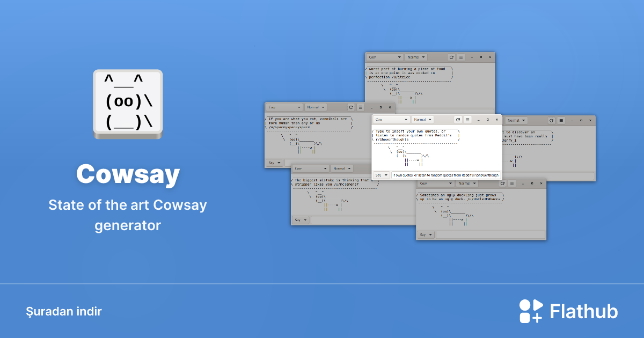Click the quote text input field in the front window
644x338 pixels.
[444, 175]
